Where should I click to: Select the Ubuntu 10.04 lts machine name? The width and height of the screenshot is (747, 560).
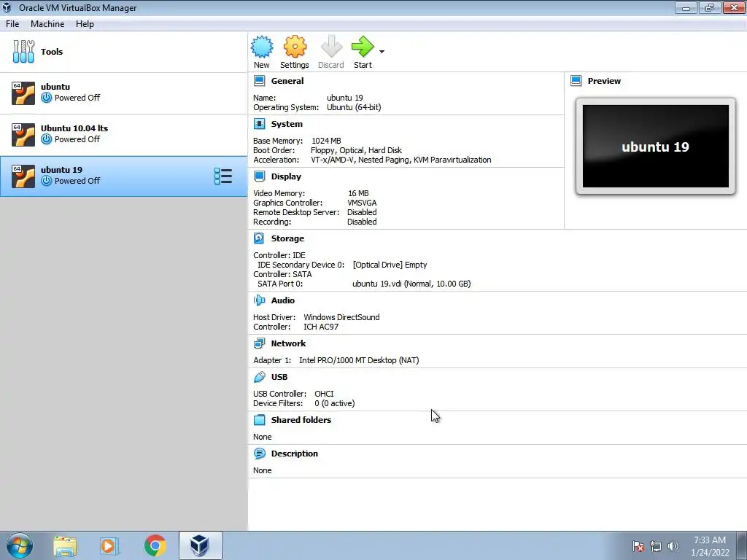pos(74,128)
